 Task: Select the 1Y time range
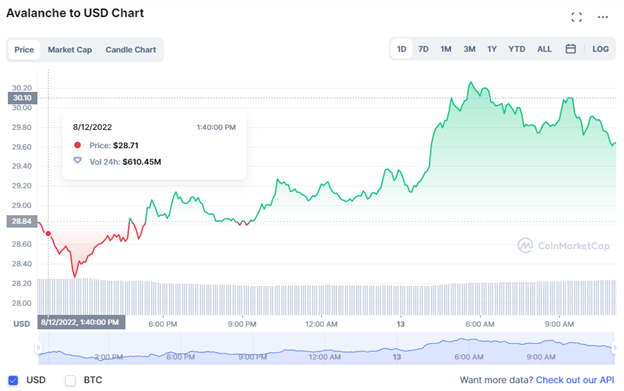click(492, 49)
